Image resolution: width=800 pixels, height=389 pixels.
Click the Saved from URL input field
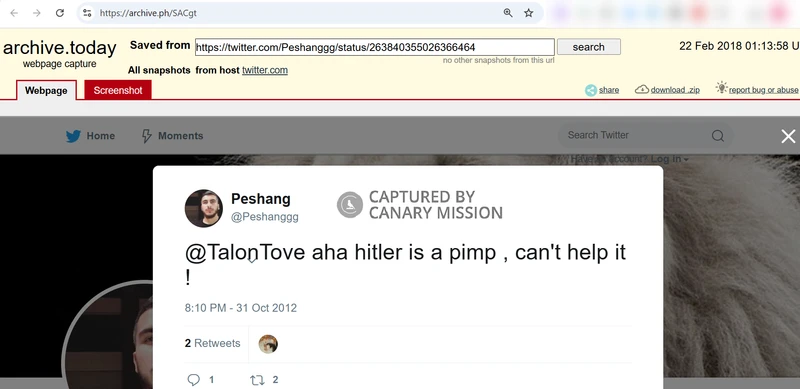pyautogui.click(x=374, y=47)
